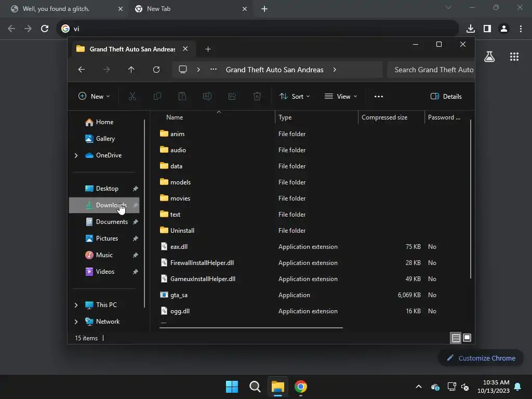Image resolution: width=532 pixels, height=399 pixels.
Task: Open a new Chrome tab
Action: (x=264, y=9)
